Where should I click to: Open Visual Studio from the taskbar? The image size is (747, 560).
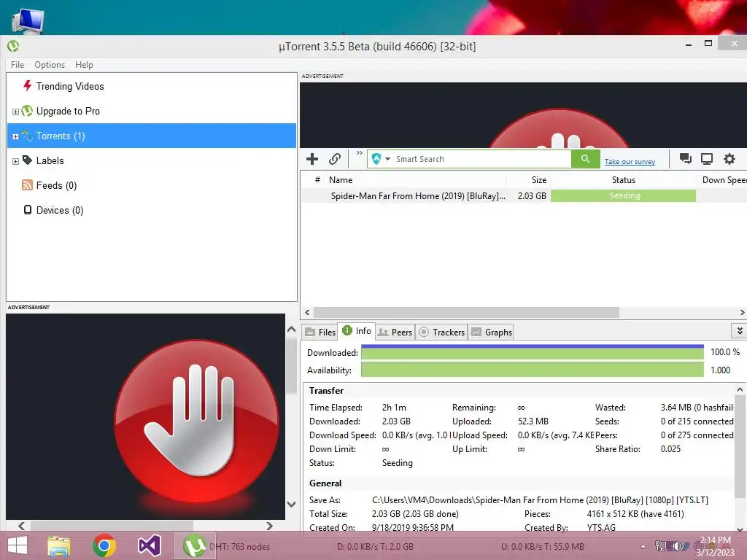click(x=149, y=545)
